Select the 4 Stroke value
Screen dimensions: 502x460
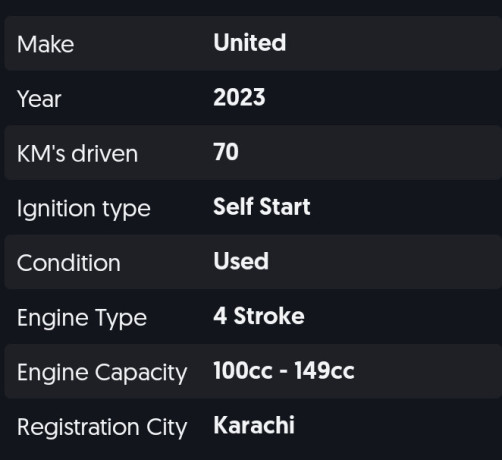(259, 316)
